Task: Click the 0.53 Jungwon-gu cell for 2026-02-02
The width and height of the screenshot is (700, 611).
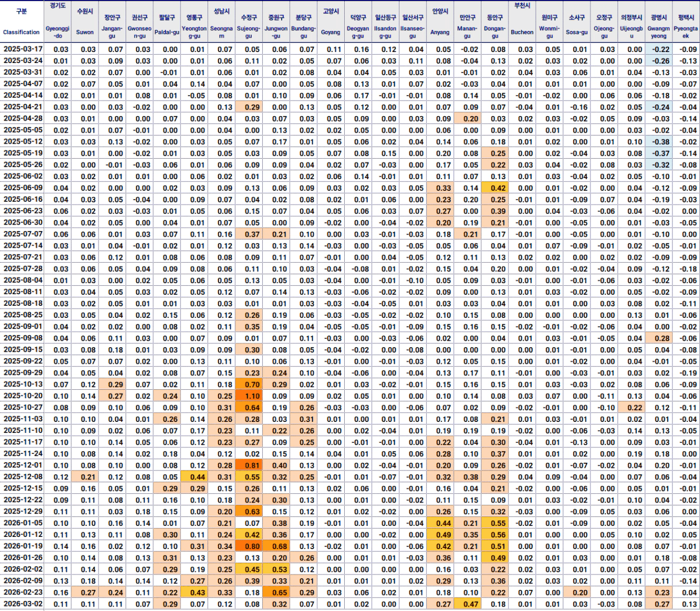Action: coord(276,569)
